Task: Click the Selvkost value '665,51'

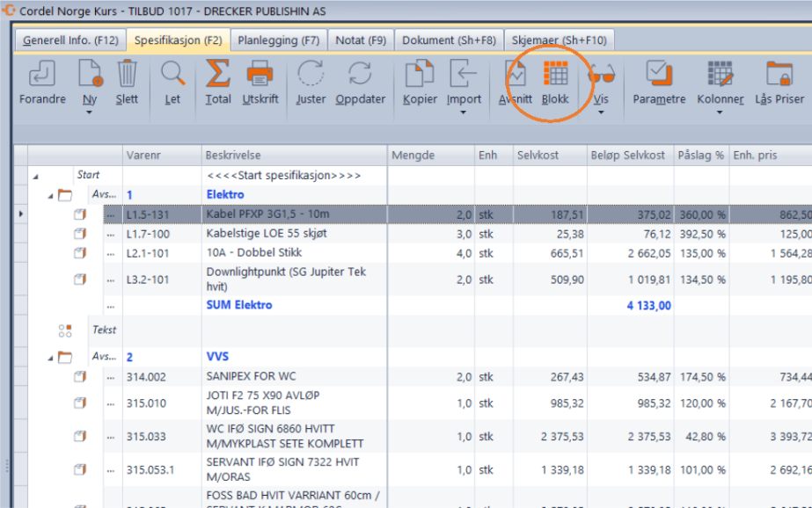Action: (567, 253)
